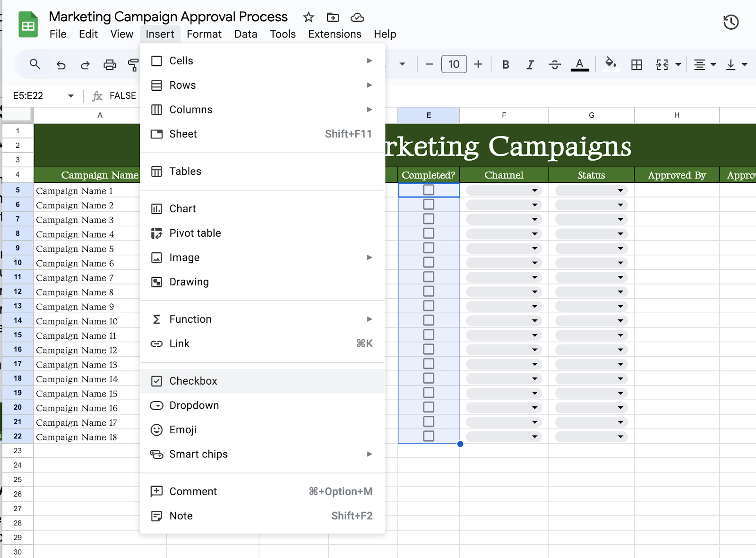Toggle italic formatting
The width and height of the screenshot is (756, 558).
tap(530, 65)
